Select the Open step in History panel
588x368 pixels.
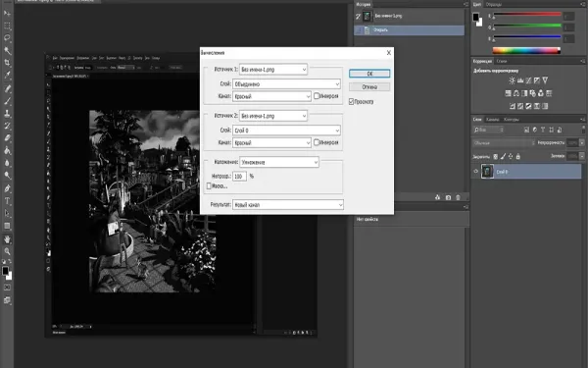[x=409, y=30]
